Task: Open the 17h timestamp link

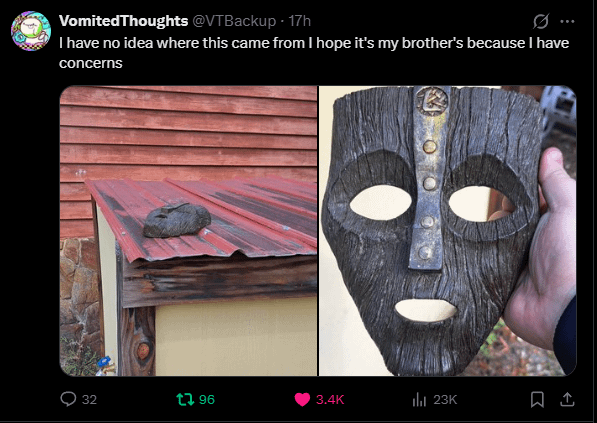Action: (x=299, y=21)
